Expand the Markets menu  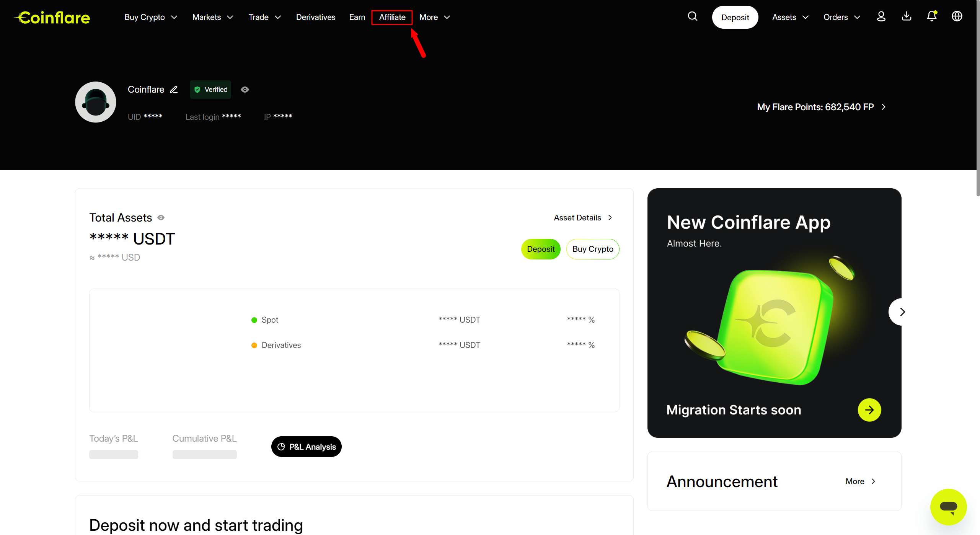click(x=212, y=17)
